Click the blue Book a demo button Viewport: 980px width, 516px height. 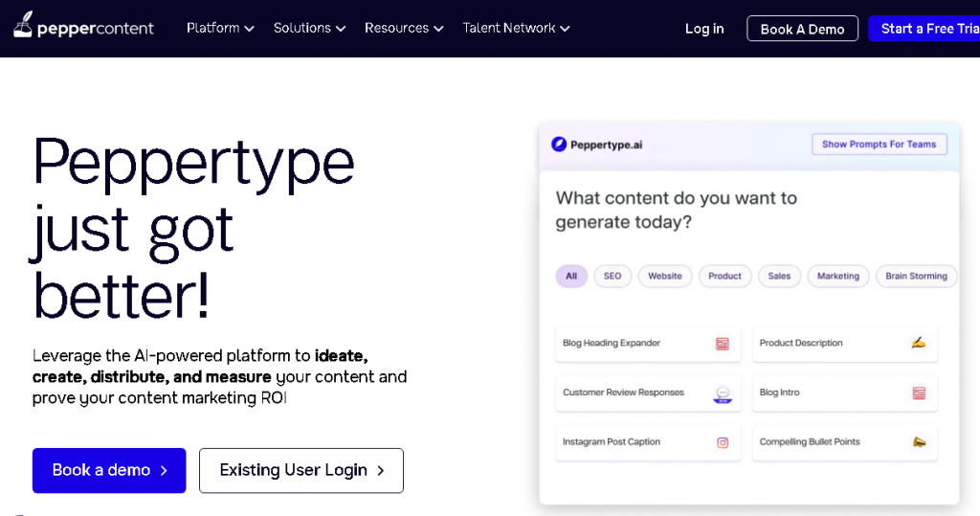tap(109, 470)
